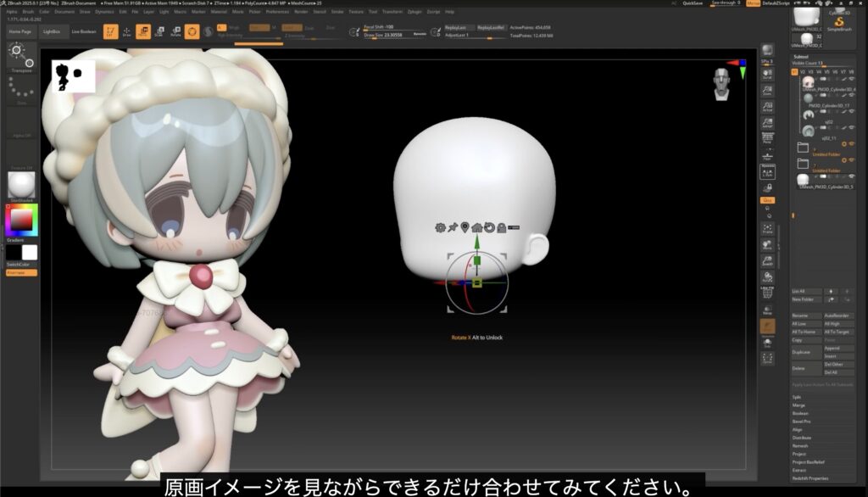The width and height of the screenshot is (868, 497).
Task: Toggle visibility eye of first Untitled Folder
Action: point(852,144)
